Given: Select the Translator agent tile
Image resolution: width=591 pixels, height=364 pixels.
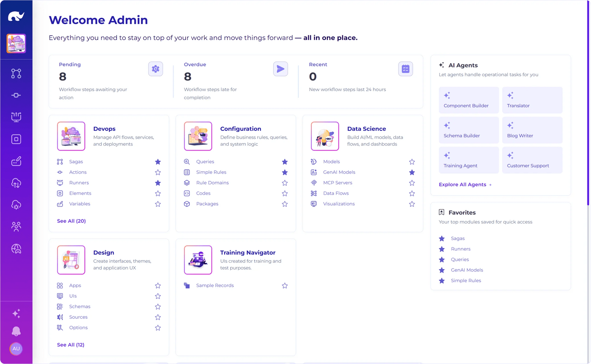Looking at the screenshot, I should click(x=532, y=100).
